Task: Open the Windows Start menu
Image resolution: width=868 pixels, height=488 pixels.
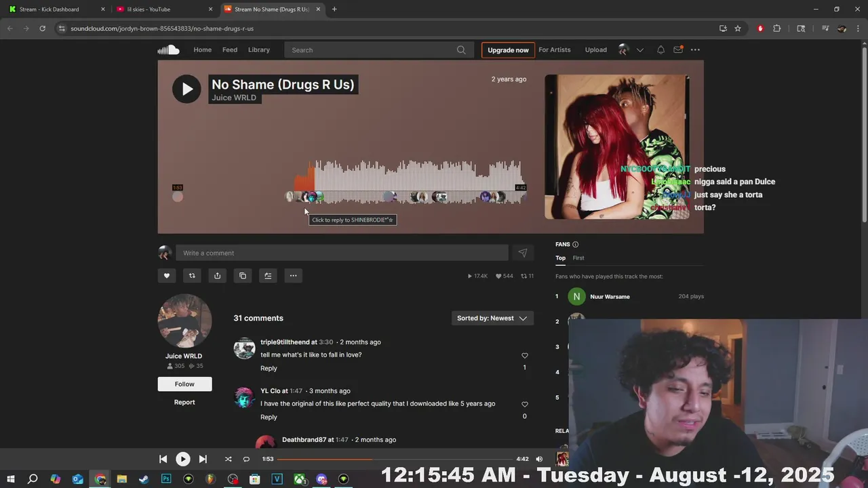Action: (11, 479)
